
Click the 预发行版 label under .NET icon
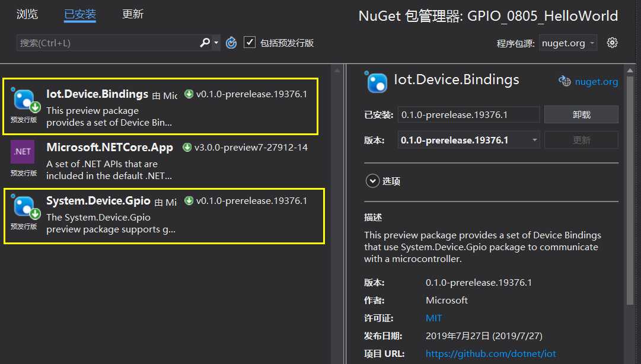(23, 173)
